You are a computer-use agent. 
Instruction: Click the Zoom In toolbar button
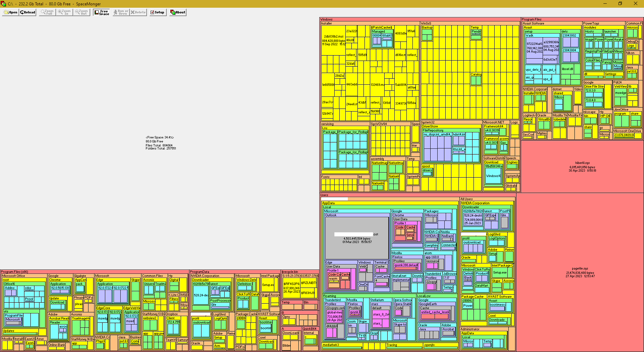64,12
